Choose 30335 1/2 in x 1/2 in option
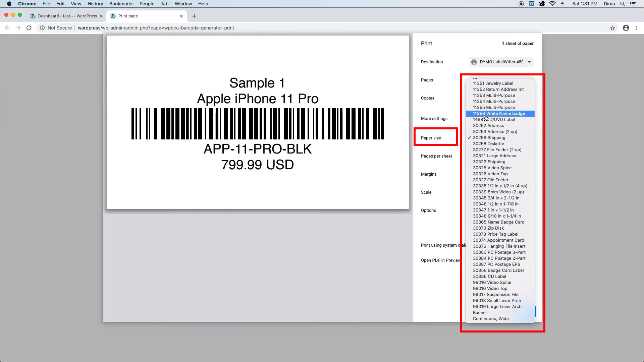644x362 pixels. click(500, 186)
